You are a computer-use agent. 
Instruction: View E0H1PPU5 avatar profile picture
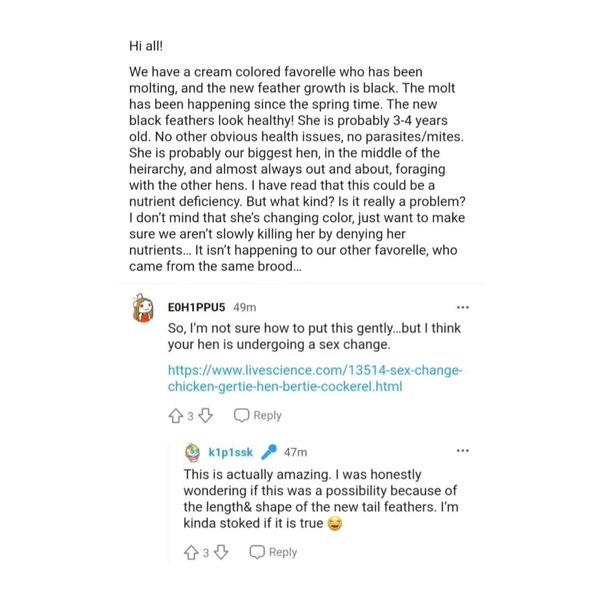[x=143, y=308]
